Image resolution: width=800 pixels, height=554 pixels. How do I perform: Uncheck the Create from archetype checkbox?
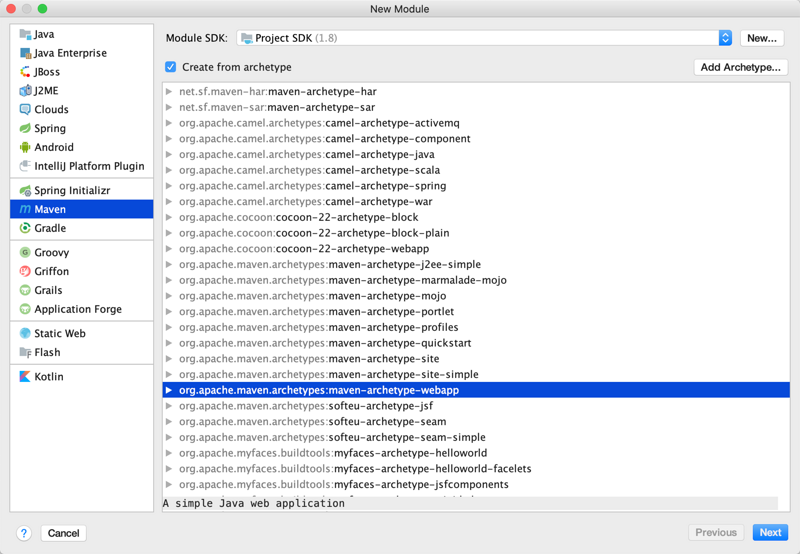pyautogui.click(x=171, y=67)
